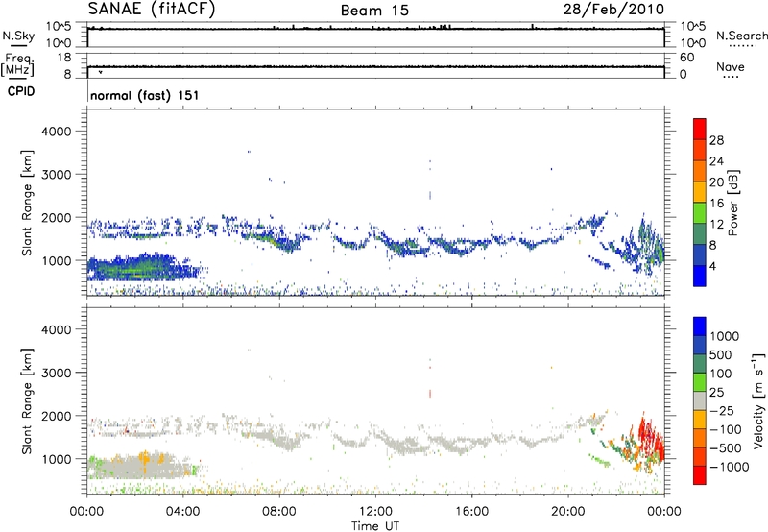Click the gray scatter band near 13:00 in velocity panel
Viewport: 768px width, 532px height.
(x=401, y=444)
